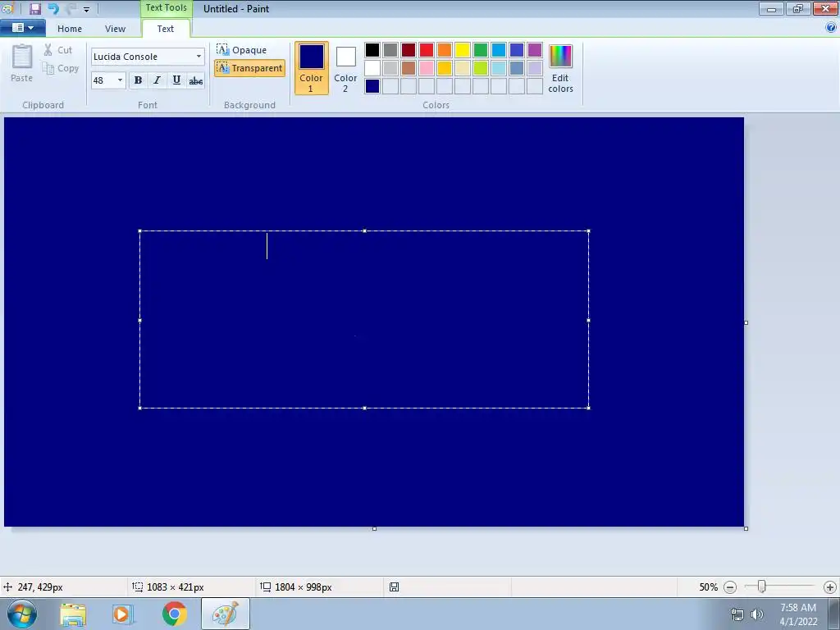Pick the brown color swatch
The image size is (840, 630).
pos(409,68)
